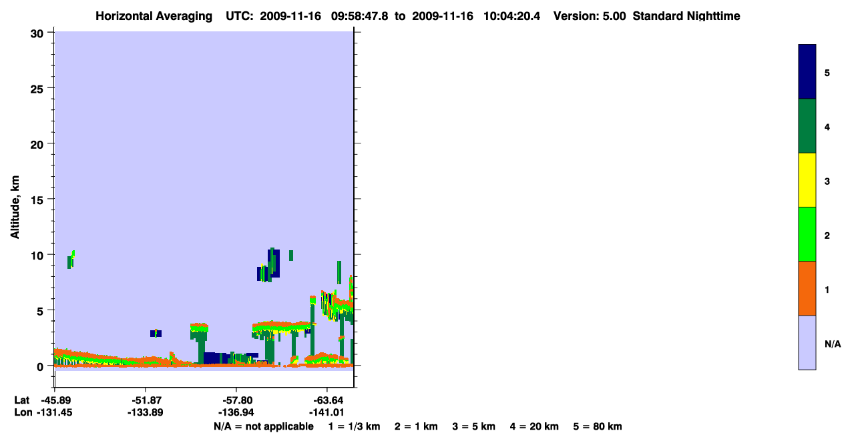
Task: Click the y-axis tick label 15
Action: click(x=39, y=199)
